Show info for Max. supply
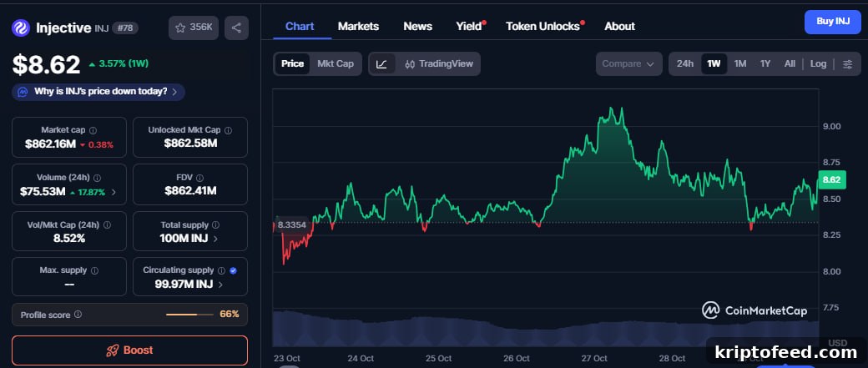This screenshot has width=868, height=368. (x=94, y=270)
